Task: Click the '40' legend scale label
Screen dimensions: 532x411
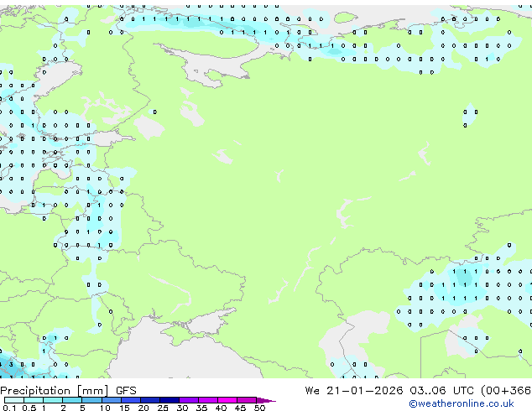Action: [222, 408]
